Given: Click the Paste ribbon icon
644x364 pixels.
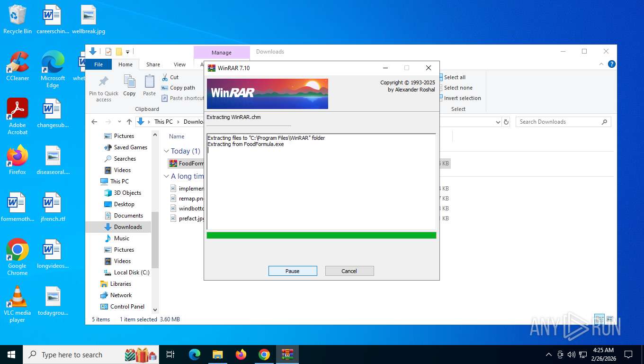Looking at the screenshot, I should point(149,85).
